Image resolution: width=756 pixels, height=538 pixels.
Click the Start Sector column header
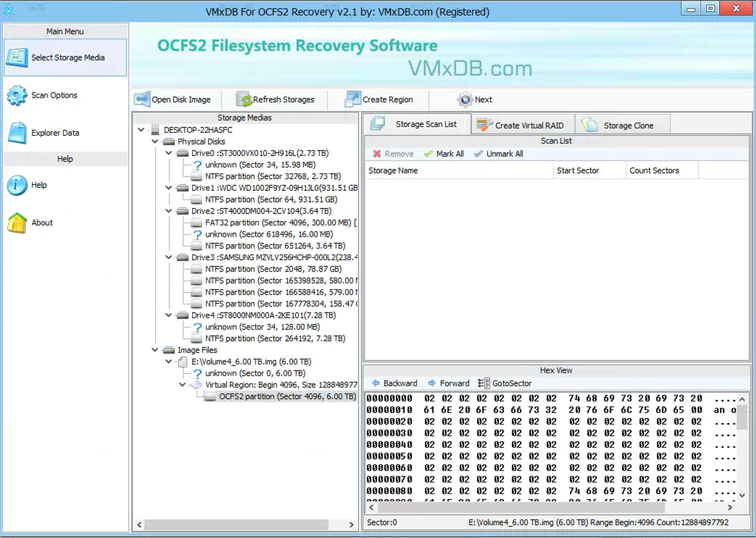click(x=590, y=170)
